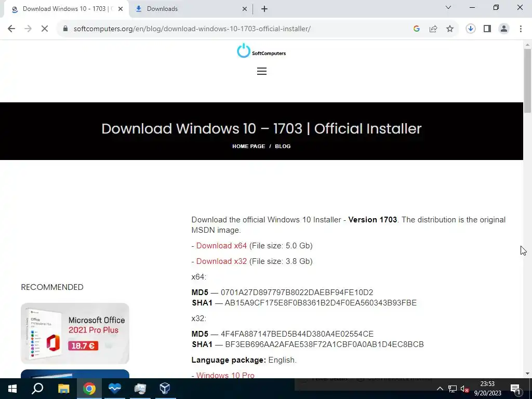Click the x32 SHA1 hash value text
This screenshot has width=532, height=399.
[x=324, y=344]
